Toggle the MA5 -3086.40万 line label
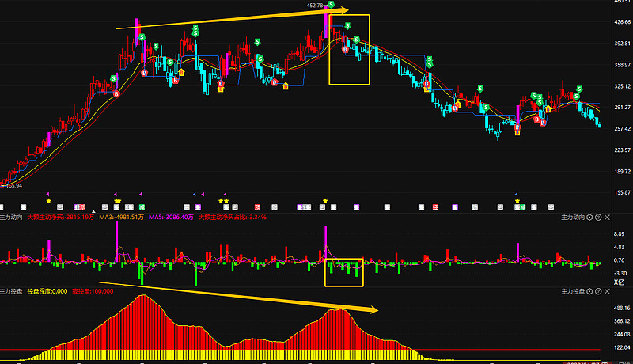 click(171, 218)
